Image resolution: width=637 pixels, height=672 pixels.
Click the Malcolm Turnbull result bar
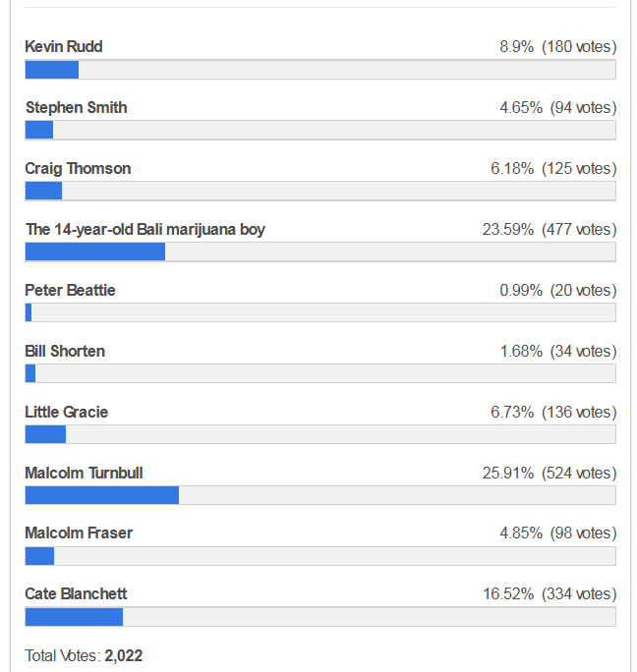tap(319, 495)
